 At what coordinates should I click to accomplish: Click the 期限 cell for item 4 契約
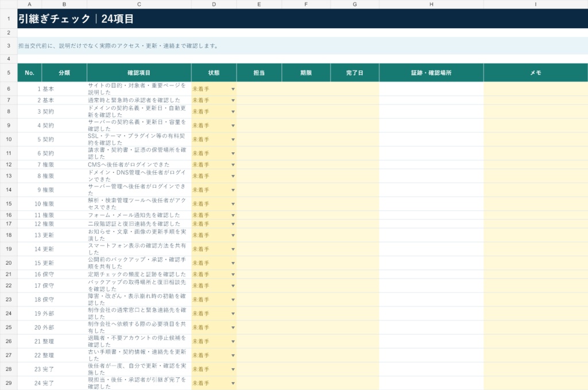[x=306, y=125]
